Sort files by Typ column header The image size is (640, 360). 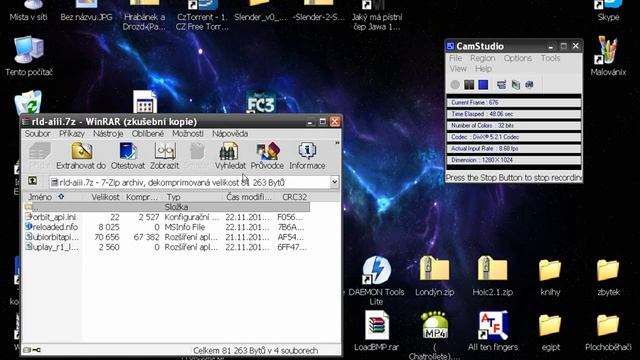(192, 197)
